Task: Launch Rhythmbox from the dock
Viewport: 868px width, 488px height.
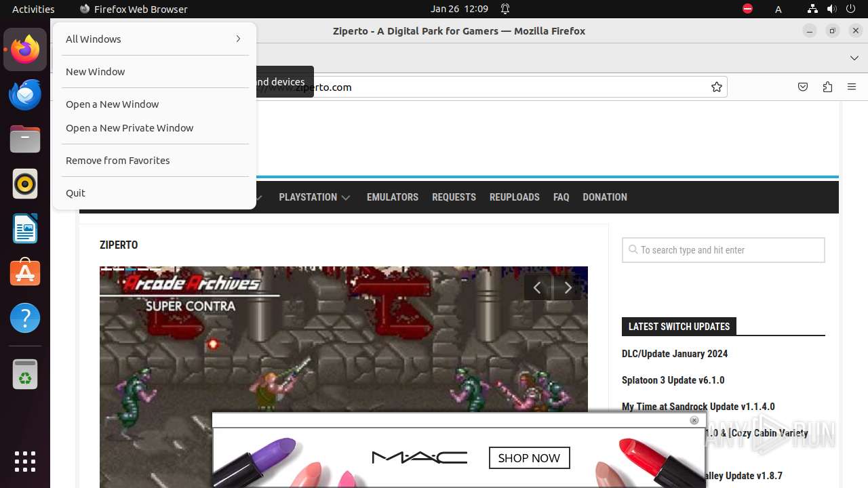Action: (25, 184)
